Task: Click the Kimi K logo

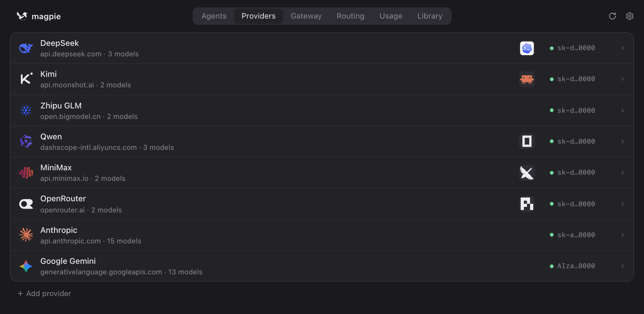Action: 26,79
